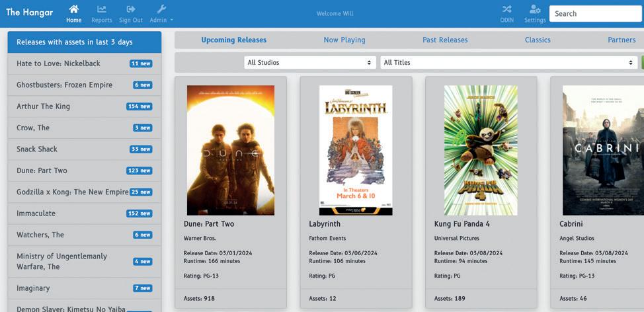Viewport: 644px width, 312px height.
Task: Open Godzilla x Kong: The New Empire
Action: tap(84, 192)
